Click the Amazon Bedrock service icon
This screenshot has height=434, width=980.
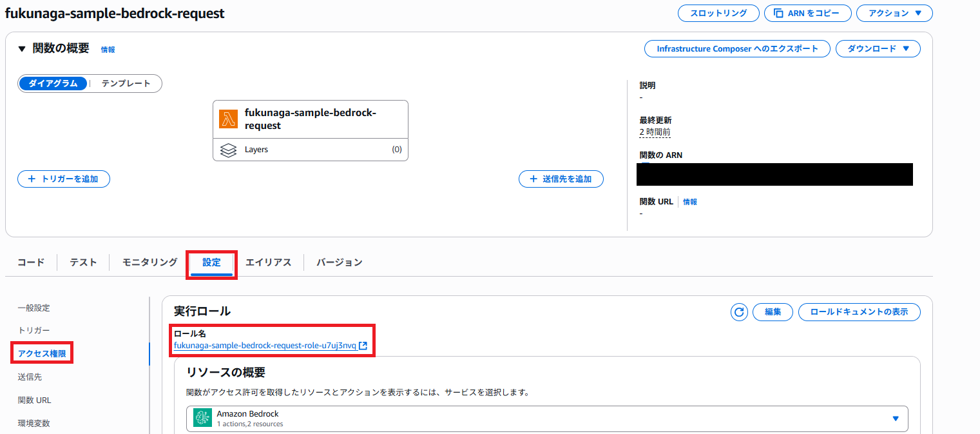(x=203, y=419)
